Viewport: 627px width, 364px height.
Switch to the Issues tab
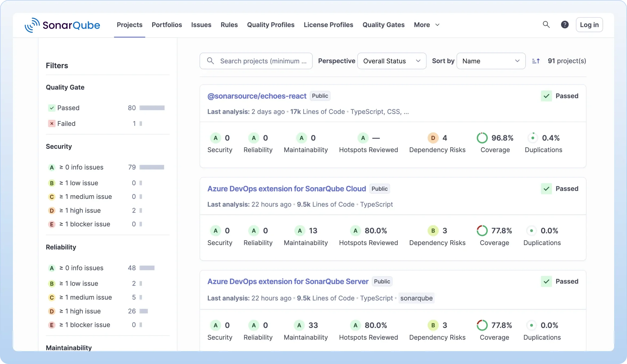201,25
